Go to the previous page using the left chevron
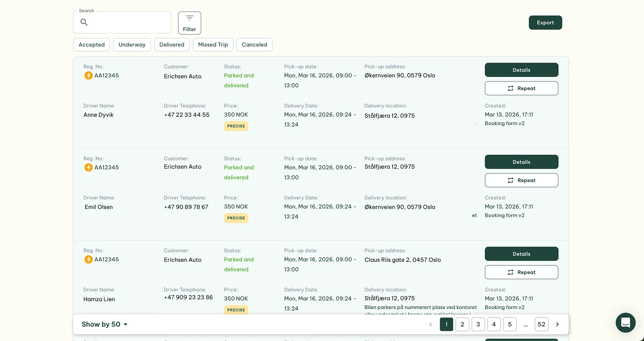 pyautogui.click(x=430, y=324)
